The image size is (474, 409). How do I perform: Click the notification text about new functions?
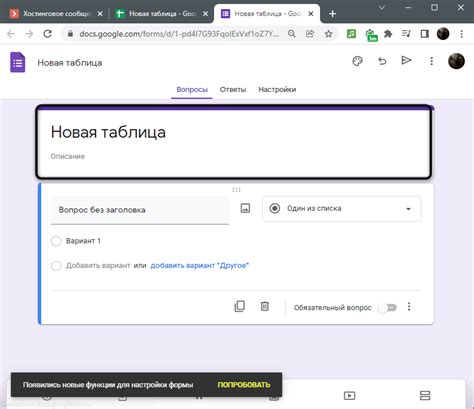(108, 385)
